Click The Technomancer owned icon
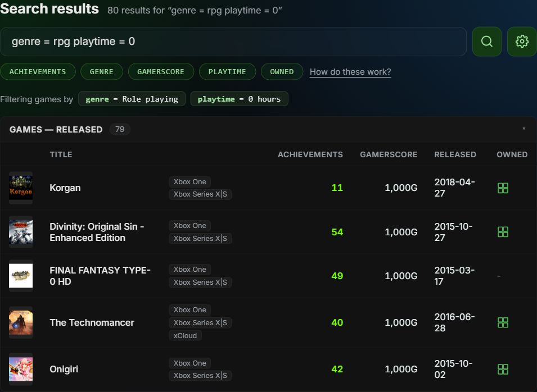The image size is (537, 392). click(503, 322)
